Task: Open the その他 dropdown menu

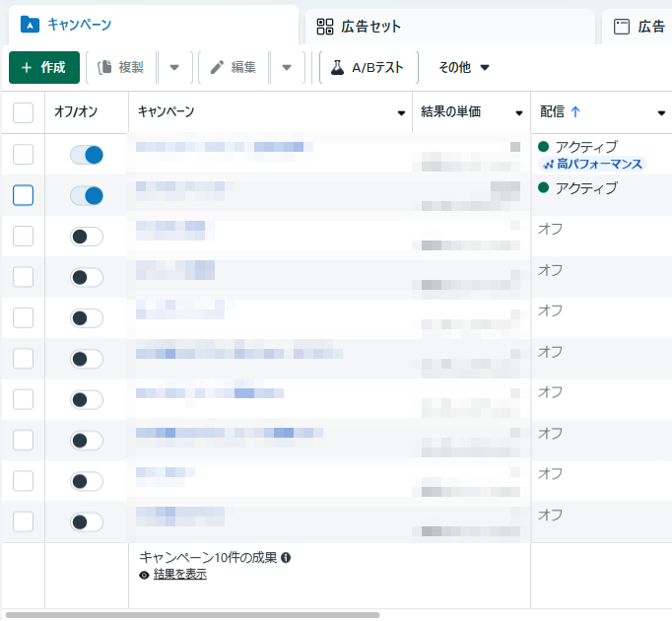Action: pyautogui.click(x=464, y=68)
